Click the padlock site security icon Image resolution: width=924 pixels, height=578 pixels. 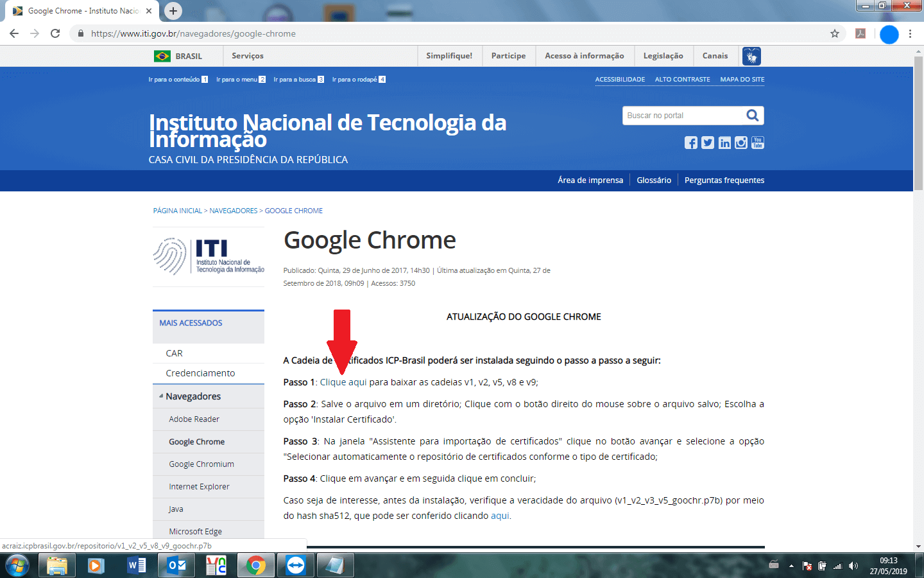(80, 33)
